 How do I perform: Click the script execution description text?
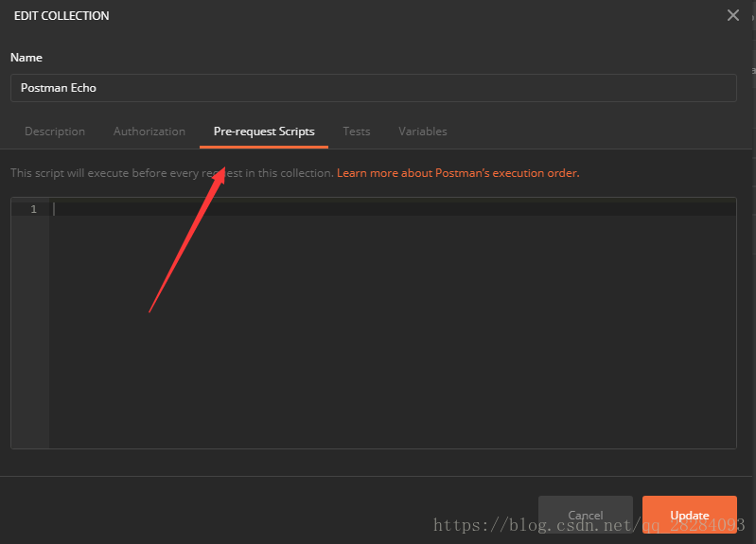pos(172,173)
